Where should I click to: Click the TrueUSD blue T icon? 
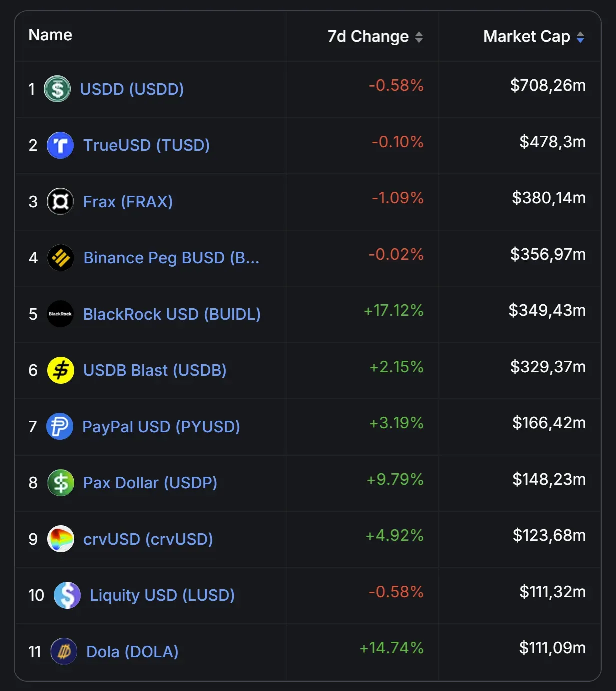point(60,145)
